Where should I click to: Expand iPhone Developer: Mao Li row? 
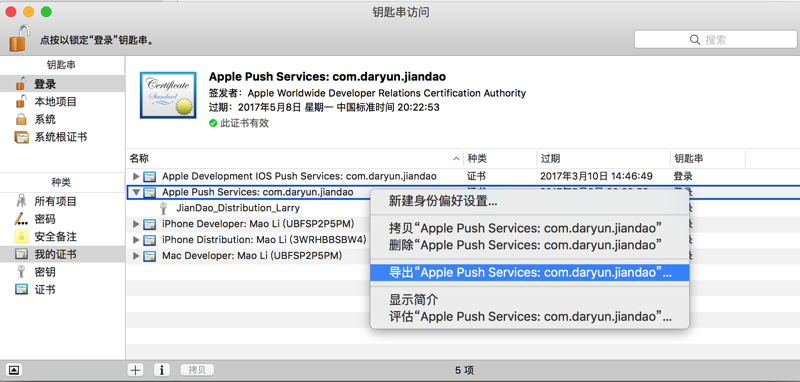[x=136, y=224]
